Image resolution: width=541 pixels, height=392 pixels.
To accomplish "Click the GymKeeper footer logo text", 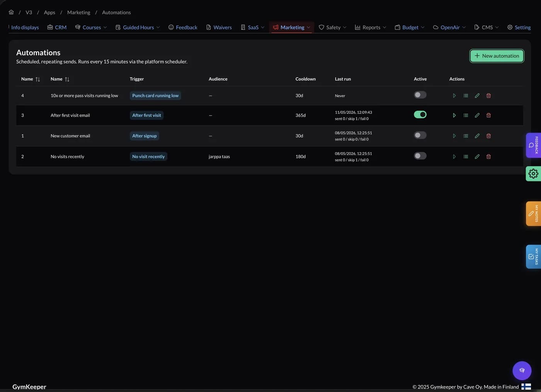I will (x=29, y=387).
